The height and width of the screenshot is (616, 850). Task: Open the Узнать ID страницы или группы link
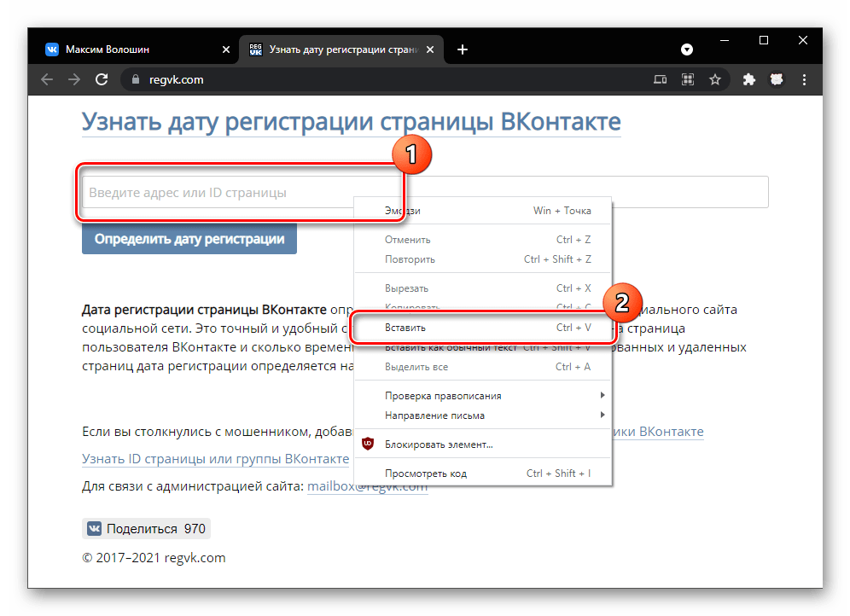(215, 459)
